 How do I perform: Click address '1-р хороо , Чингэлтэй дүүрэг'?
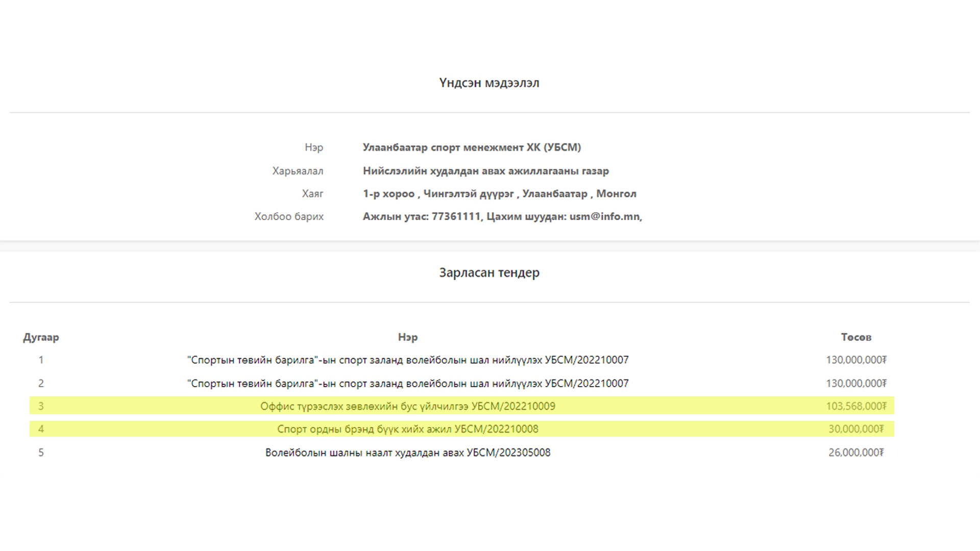(x=438, y=194)
